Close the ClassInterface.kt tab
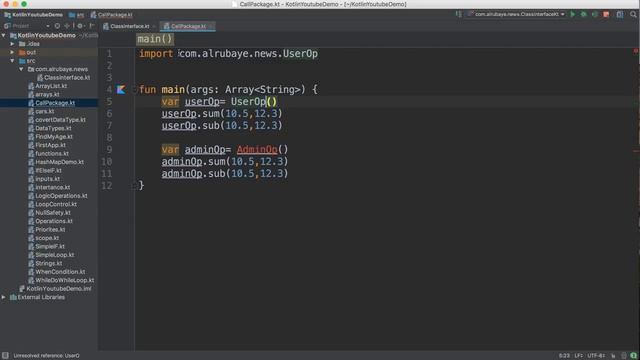The width and height of the screenshot is (640, 360). tap(154, 26)
